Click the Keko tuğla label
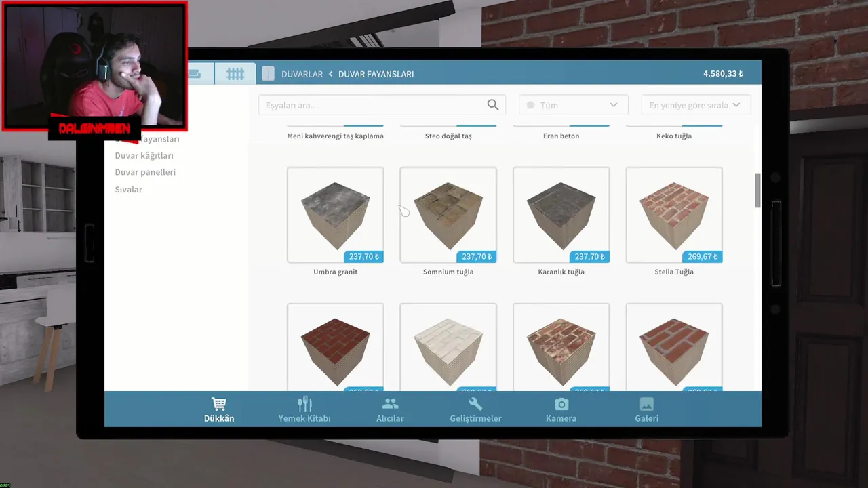 [x=674, y=136]
